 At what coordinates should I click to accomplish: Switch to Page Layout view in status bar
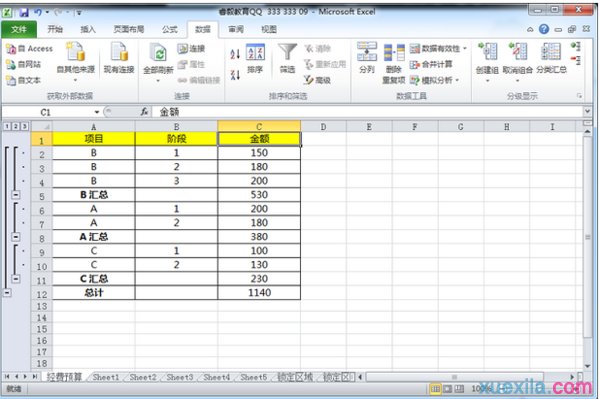tap(447, 389)
